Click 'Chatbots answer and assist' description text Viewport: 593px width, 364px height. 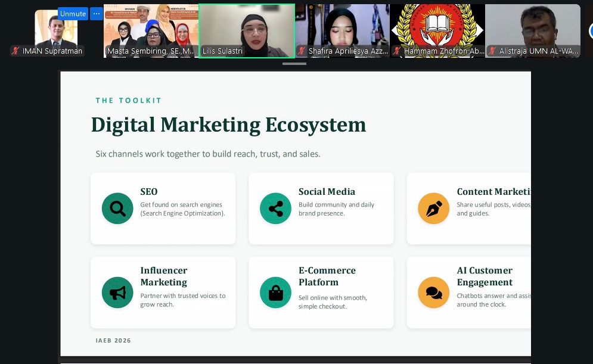point(493,300)
